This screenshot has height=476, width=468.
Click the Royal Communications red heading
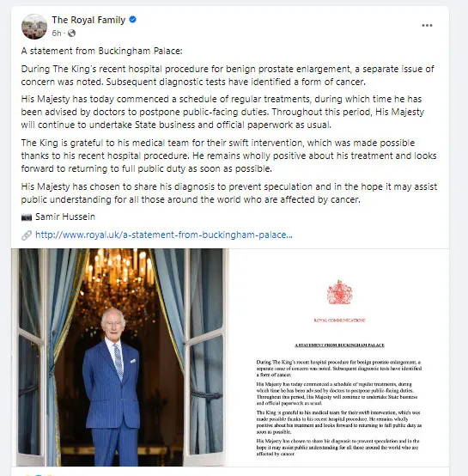point(340,320)
